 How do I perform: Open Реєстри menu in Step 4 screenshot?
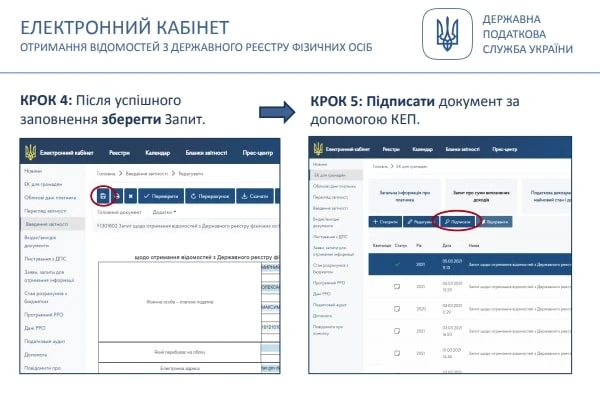(x=119, y=153)
